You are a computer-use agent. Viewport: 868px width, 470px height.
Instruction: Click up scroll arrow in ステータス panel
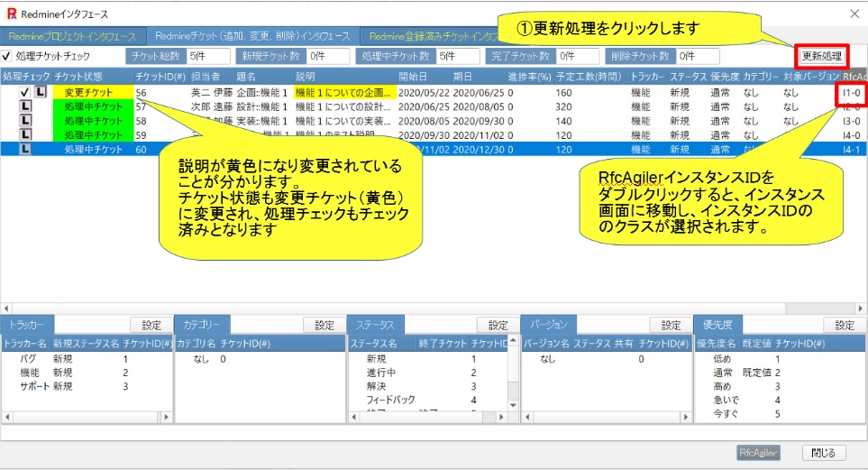513,340
